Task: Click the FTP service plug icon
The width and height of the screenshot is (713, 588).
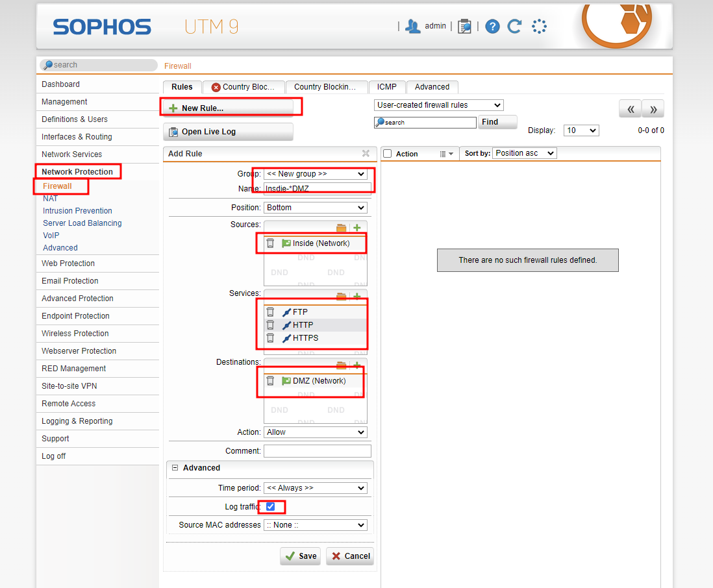Action: (x=286, y=312)
